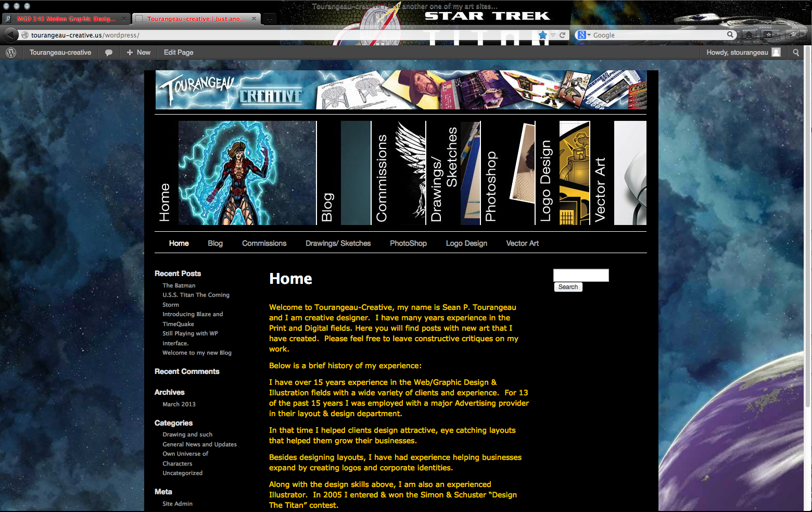Open Drawing and such category

point(187,434)
